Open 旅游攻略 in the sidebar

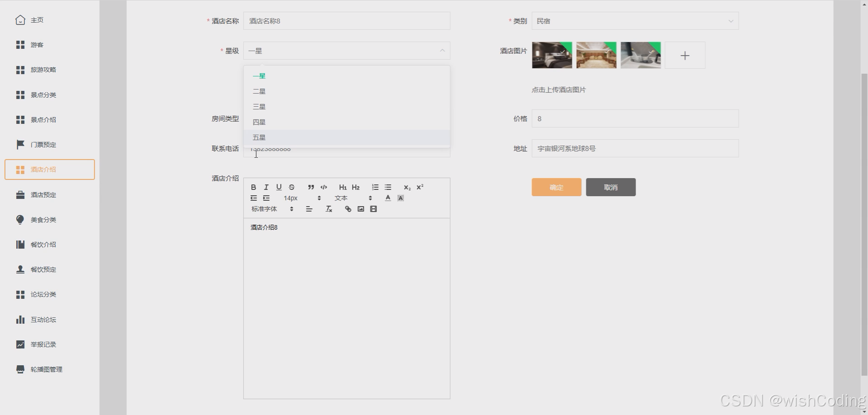[x=50, y=70]
